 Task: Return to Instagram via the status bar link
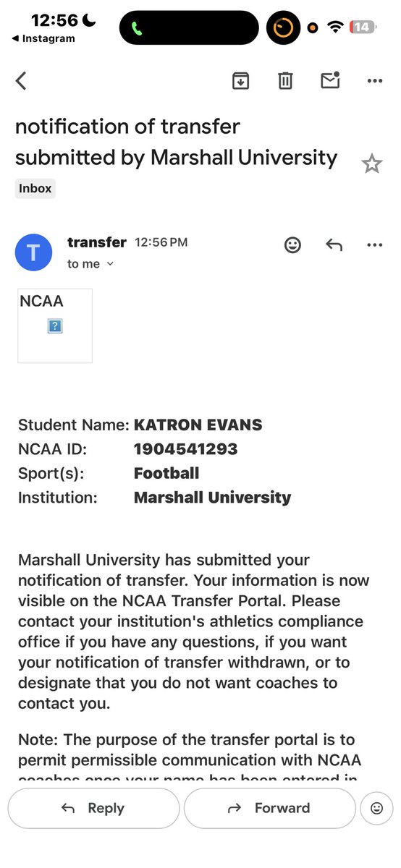pos(44,39)
